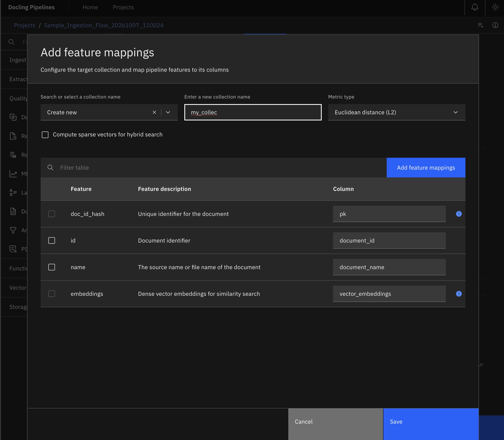Screen dimensions: 504x440
Task: Click the Save button
Action: pyautogui.click(x=431, y=424)
